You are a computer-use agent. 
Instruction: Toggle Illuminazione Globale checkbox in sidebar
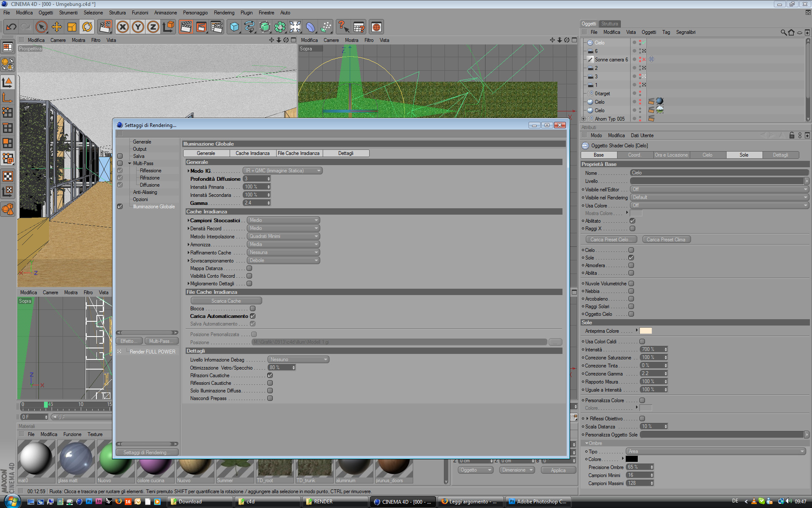[120, 207]
